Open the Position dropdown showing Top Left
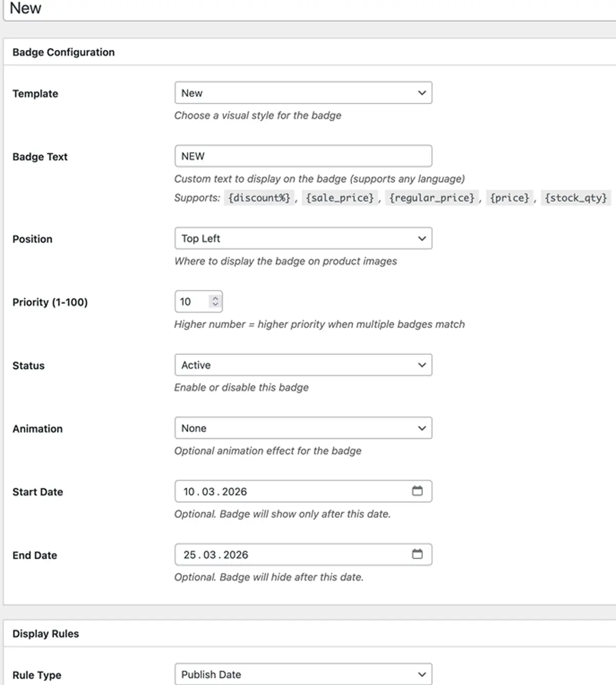Screen dimensions: 616x685 tap(303, 238)
